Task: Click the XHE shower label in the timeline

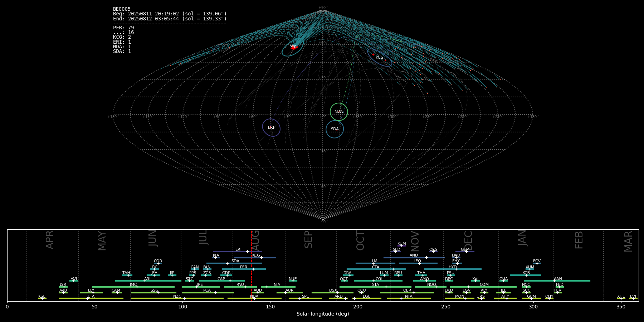Action: [x=621, y=297]
